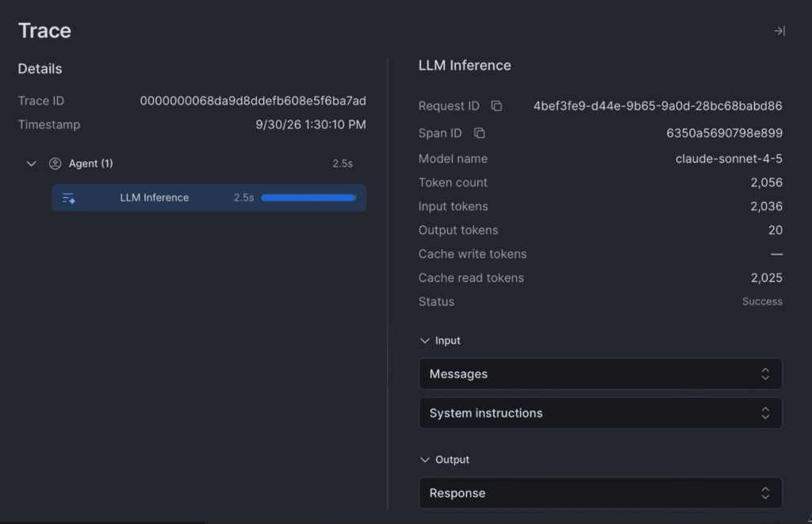This screenshot has width=812, height=524.
Task: Expand the Response box
Action: point(600,493)
